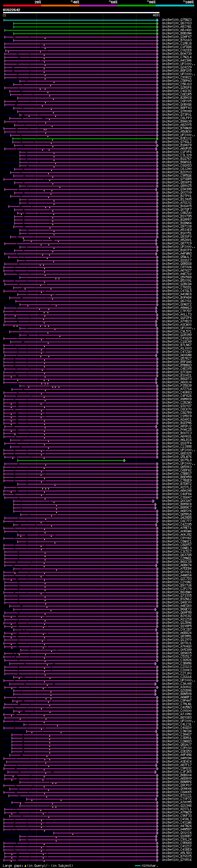The height and width of the screenshot is (868, 197).
Task: Select the UniRef100_C9XRZ2 entry
Action: point(177,78)
